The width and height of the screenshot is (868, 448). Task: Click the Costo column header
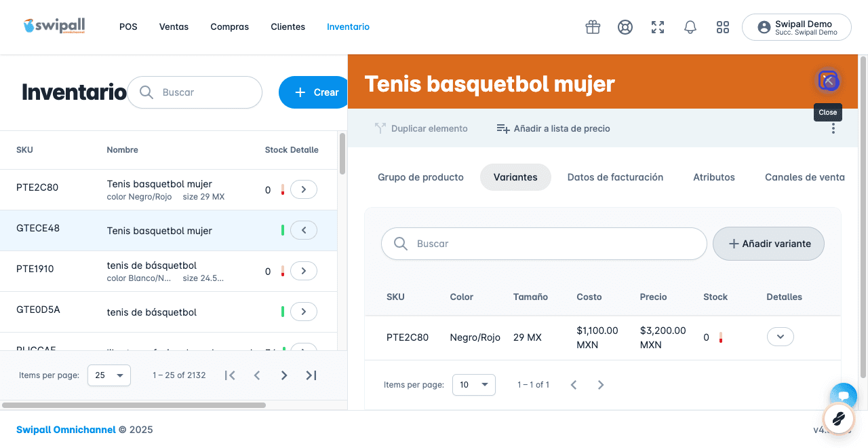(589, 297)
